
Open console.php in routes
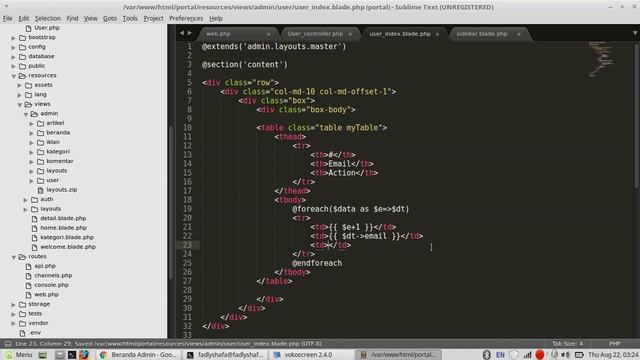51,285
